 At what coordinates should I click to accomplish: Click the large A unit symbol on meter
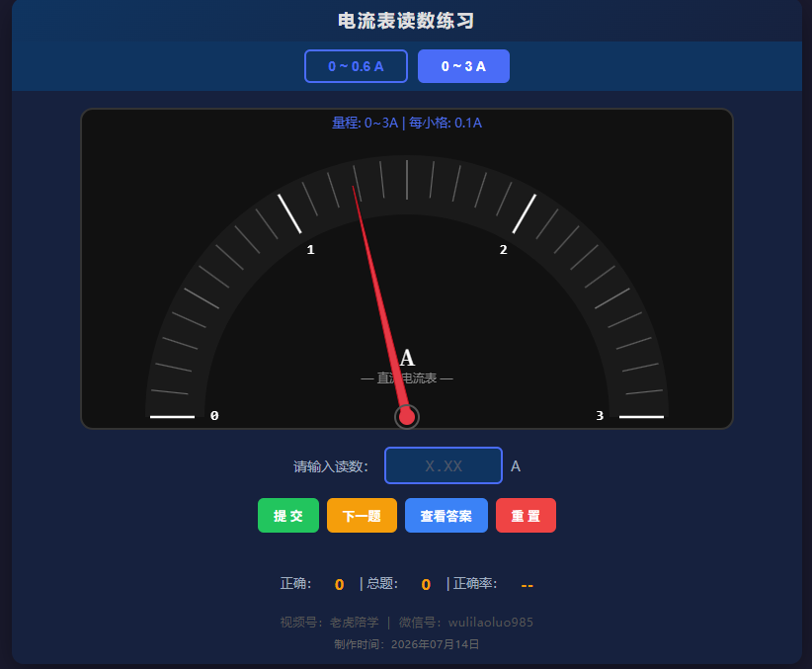click(x=407, y=358)
